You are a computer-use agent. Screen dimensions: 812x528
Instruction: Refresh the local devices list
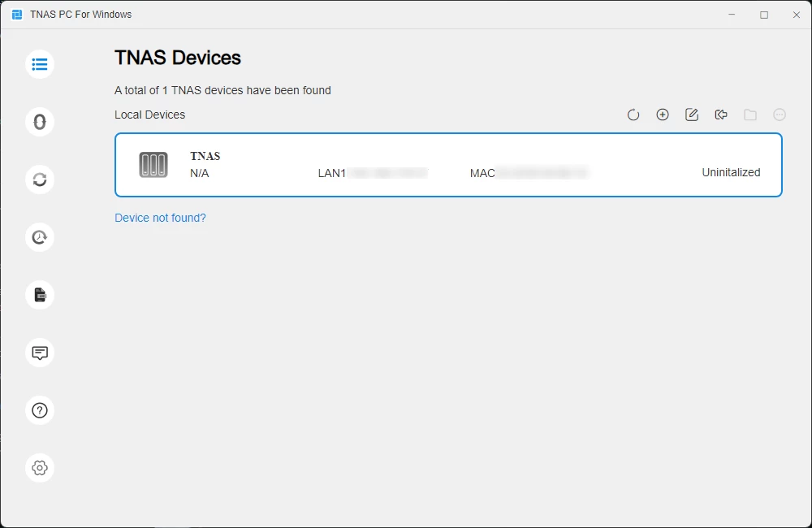[x=633, y=115]
